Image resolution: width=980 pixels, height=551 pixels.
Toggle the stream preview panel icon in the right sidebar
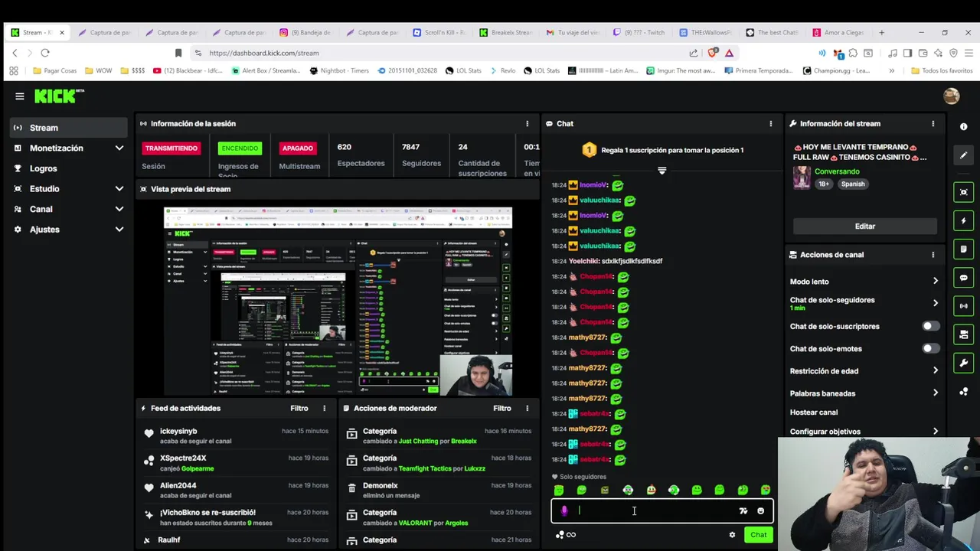pyautogui.click(x=964, y=192)
